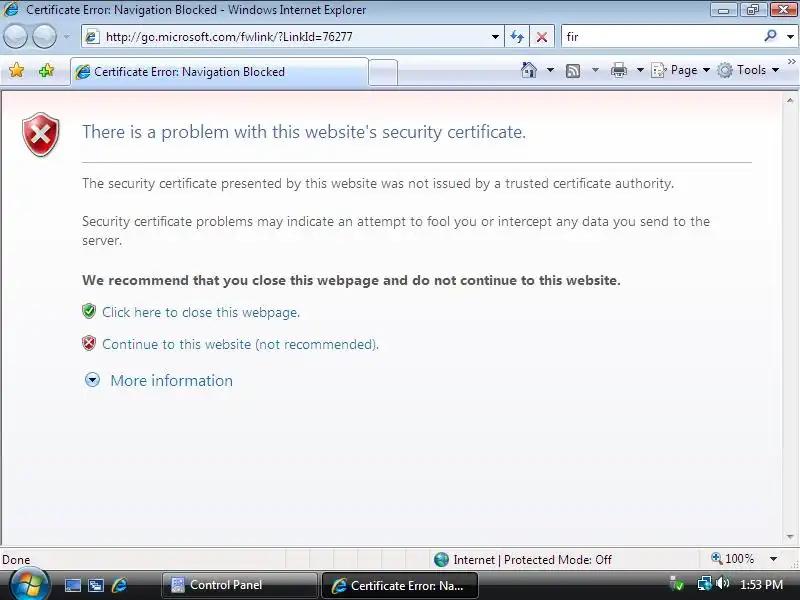This screenshot has height=600, width=800.
Task: Click the scrollbar down arrow
Action: coord(790,537)
